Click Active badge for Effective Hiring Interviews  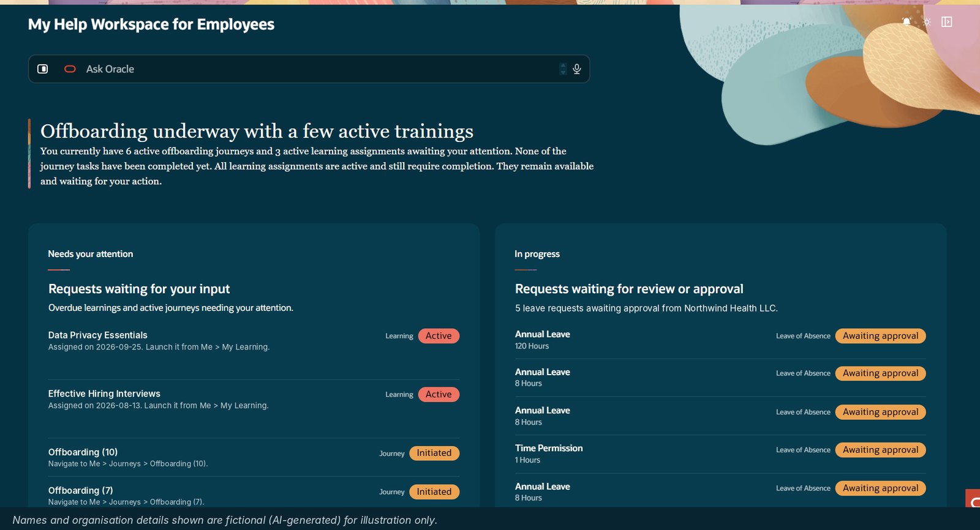pos(439,395)
